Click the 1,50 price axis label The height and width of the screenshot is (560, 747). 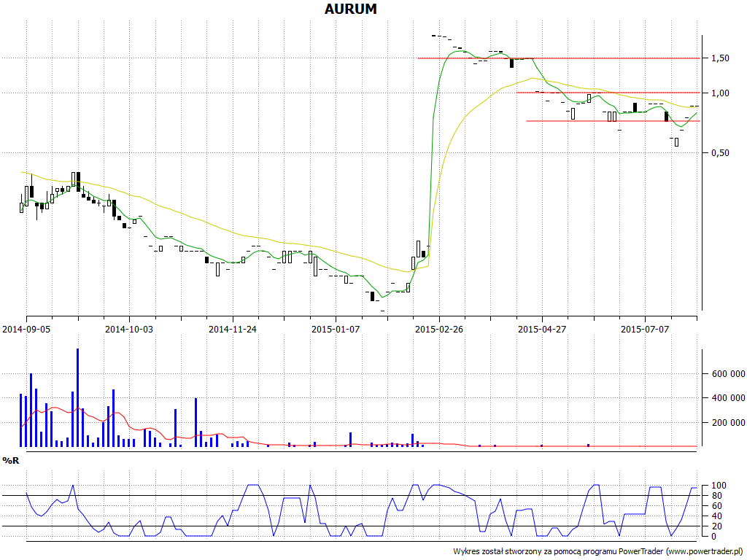coord(720,58)
